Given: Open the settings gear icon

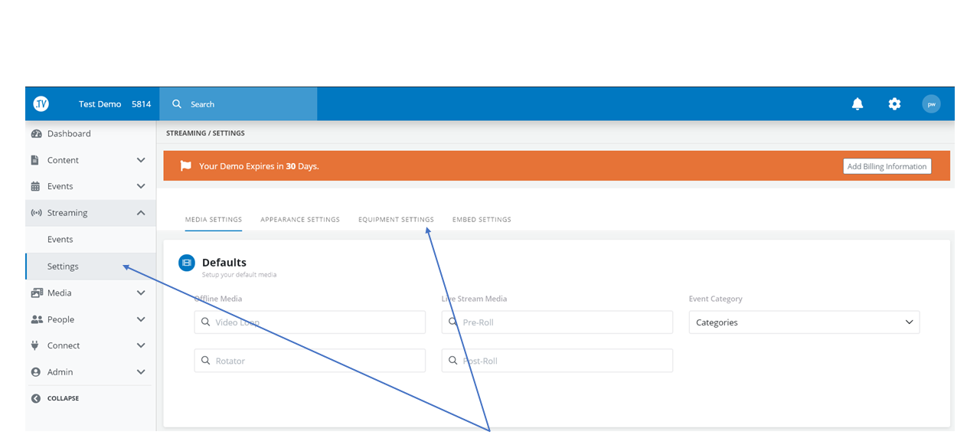Looking at the screenshot, I should 894,104.
